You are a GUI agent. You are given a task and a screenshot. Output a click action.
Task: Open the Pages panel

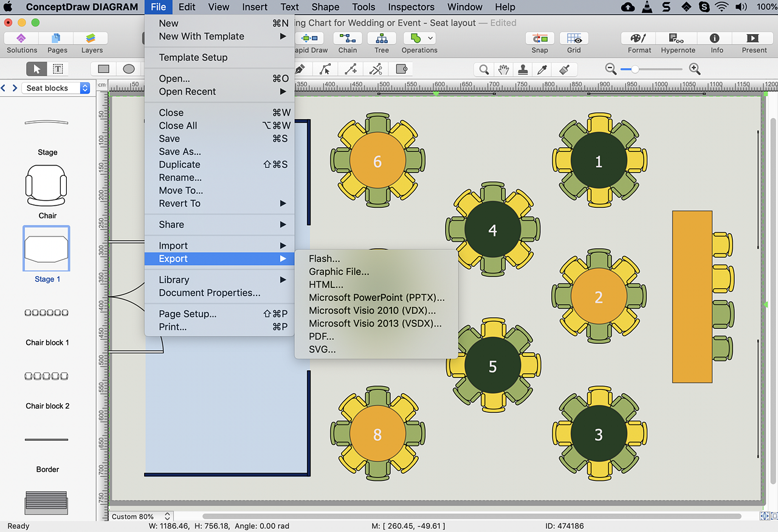click(x=57, y=43)
